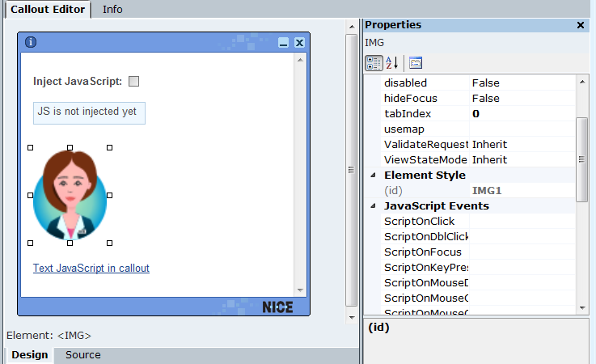This screenshot has width=596, height=364.
Task: Collapse the Element Style category
Action: [373, 175]
